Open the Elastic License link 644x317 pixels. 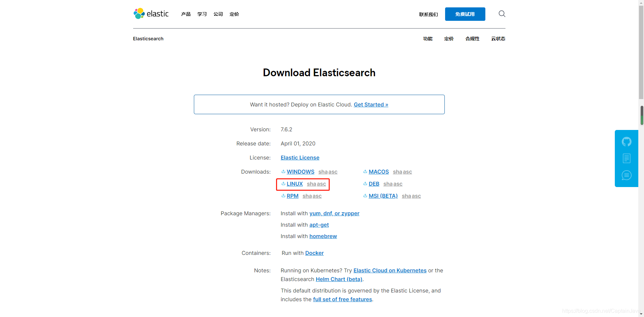click(300, 157)
